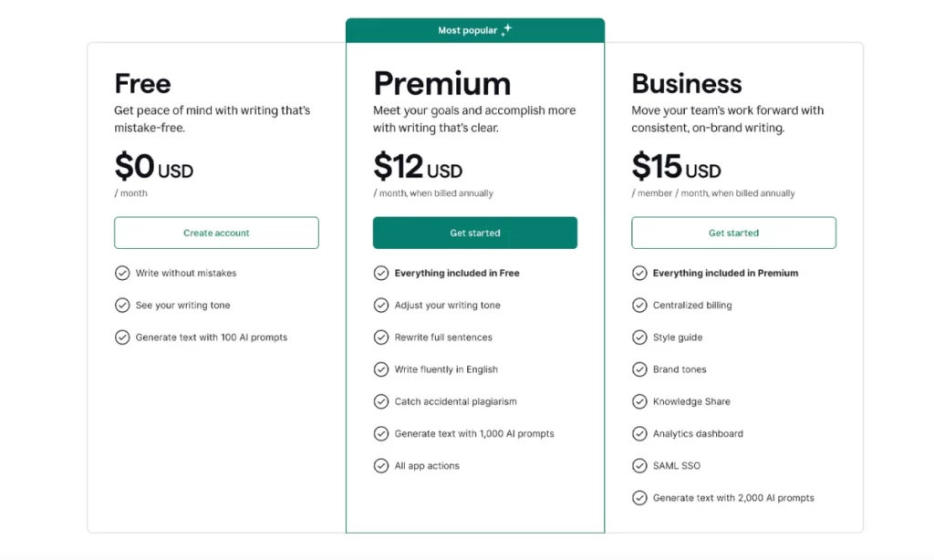Click checkmark icon beside All app actions
This screenshot has height=560, width=934.
click(x=381, y=466)
